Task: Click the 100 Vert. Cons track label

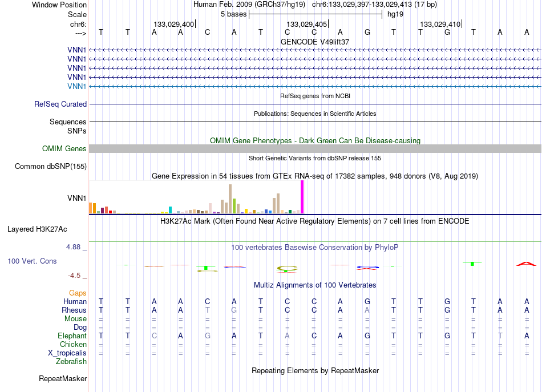Action: (x=32, y=261)
